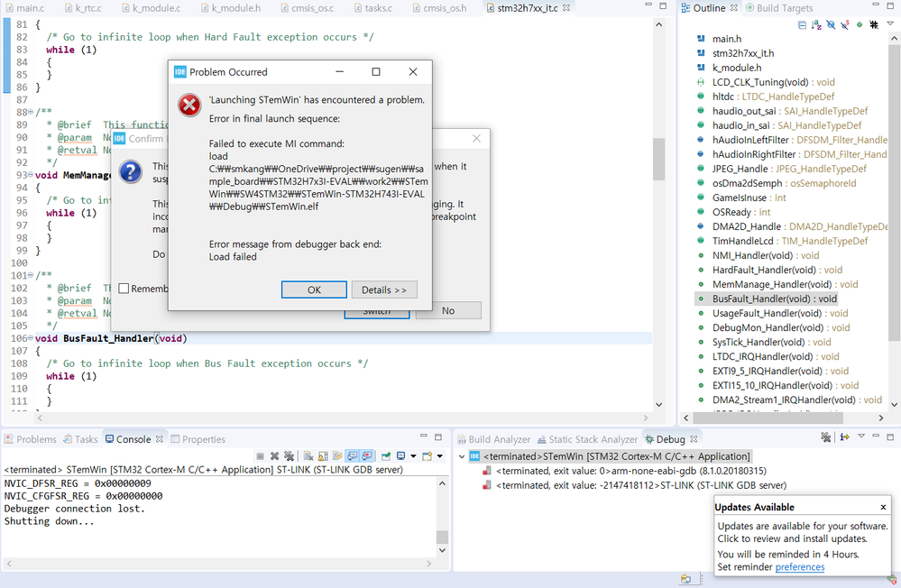Open the Build Analyzer tab
Viewport: 901px width, 588px height.
[x=493, y=439]
